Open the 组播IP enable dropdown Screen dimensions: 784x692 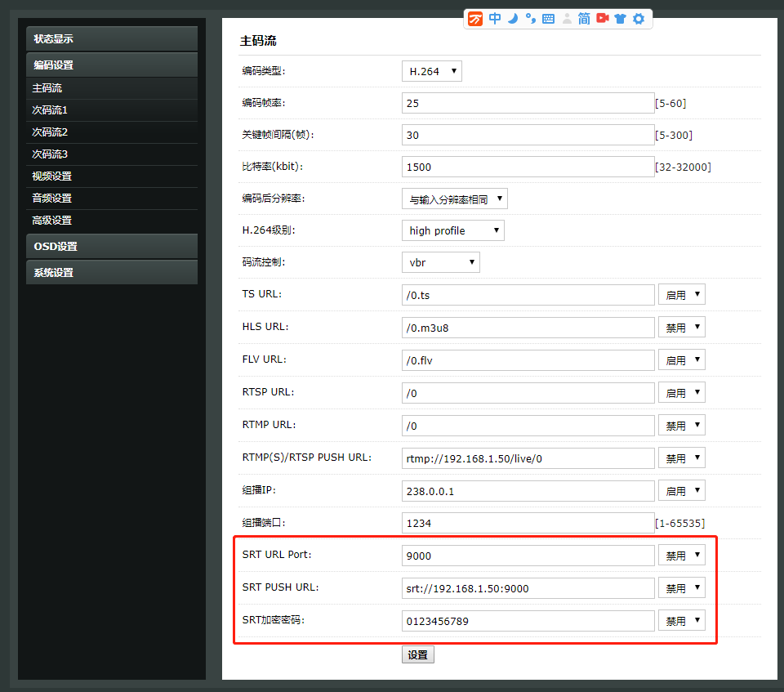681,491
